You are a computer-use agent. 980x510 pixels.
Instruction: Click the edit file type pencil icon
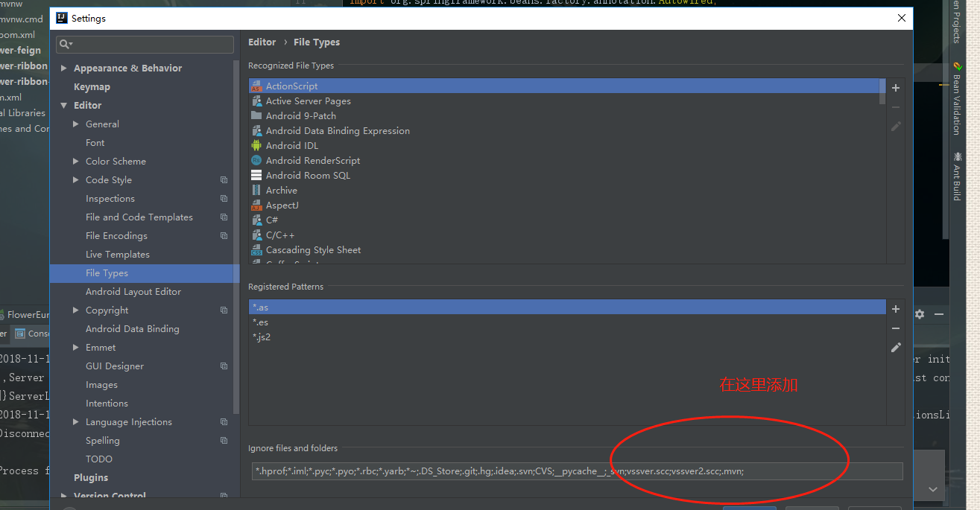(x=896, y=127)
